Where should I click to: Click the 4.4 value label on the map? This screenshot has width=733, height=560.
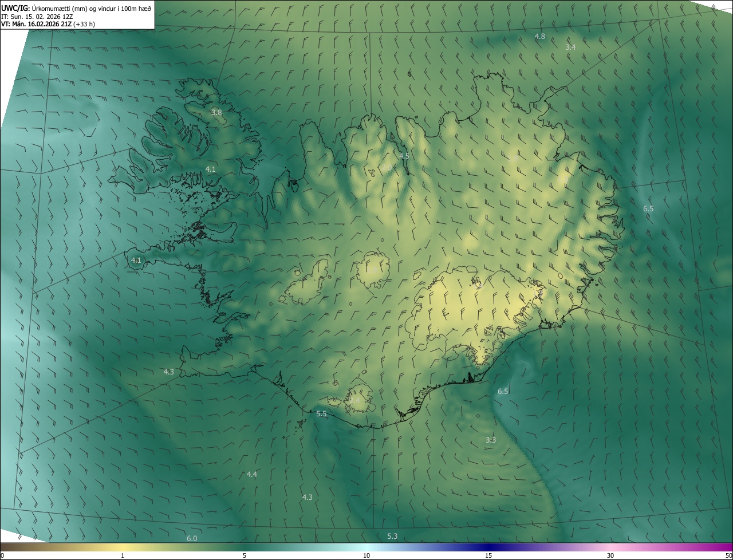pos(252,475)
